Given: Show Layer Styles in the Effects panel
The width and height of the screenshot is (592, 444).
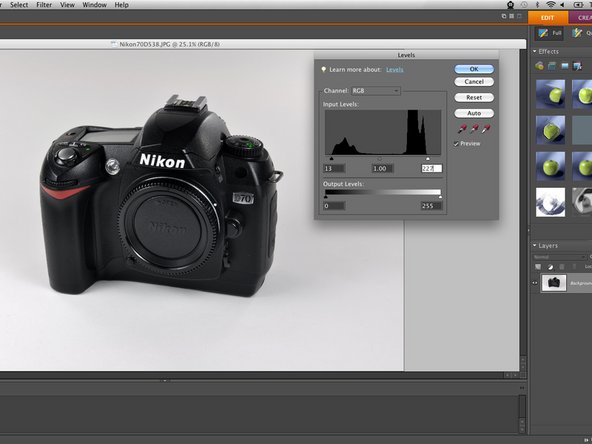Looking at the screenshot, I should tap(552, 66).
